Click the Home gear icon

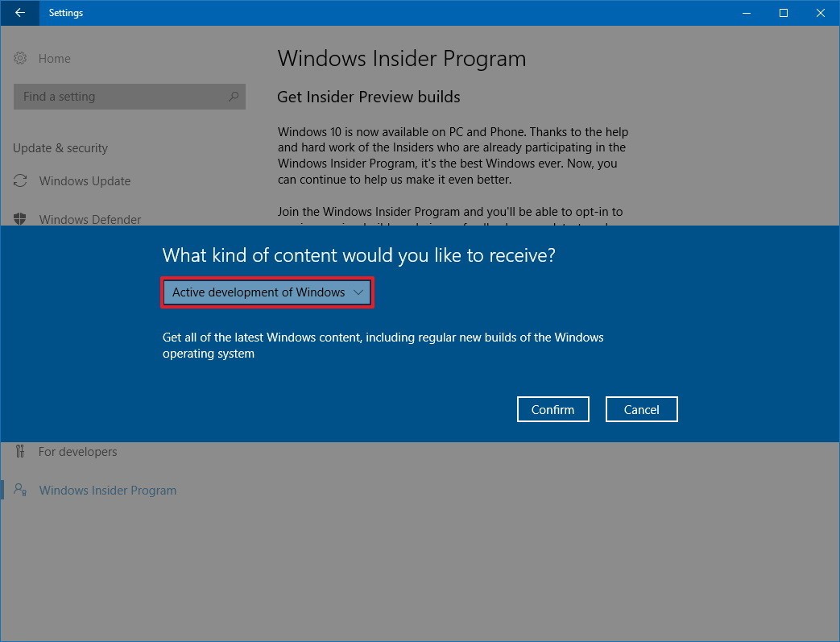pos(21,59)
